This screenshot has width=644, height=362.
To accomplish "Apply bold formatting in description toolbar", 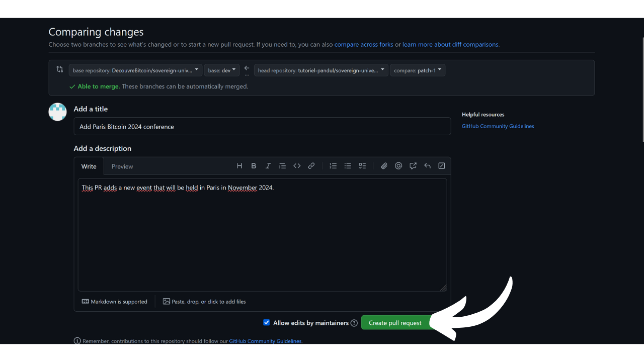I will coord(254,166).
